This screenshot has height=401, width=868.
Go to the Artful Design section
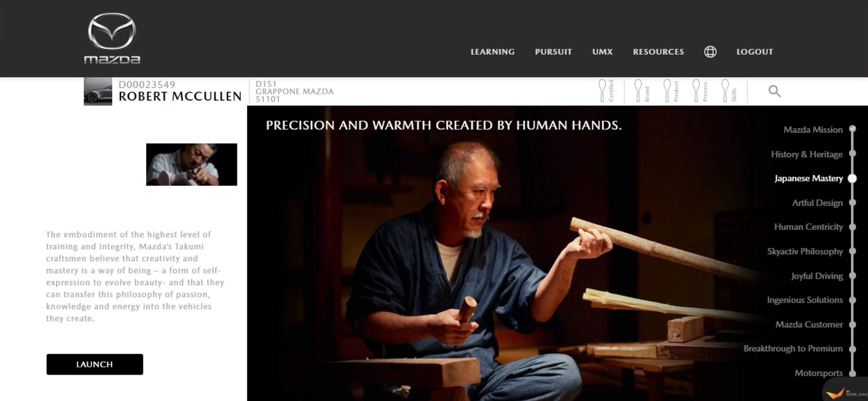click(817, 203)
